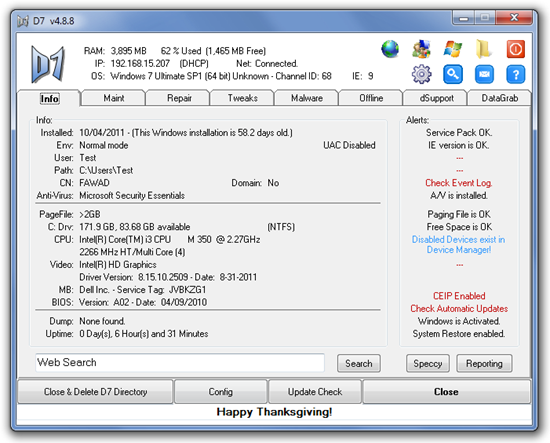Minimize the D7 window
550x443 pixels.
463,18
